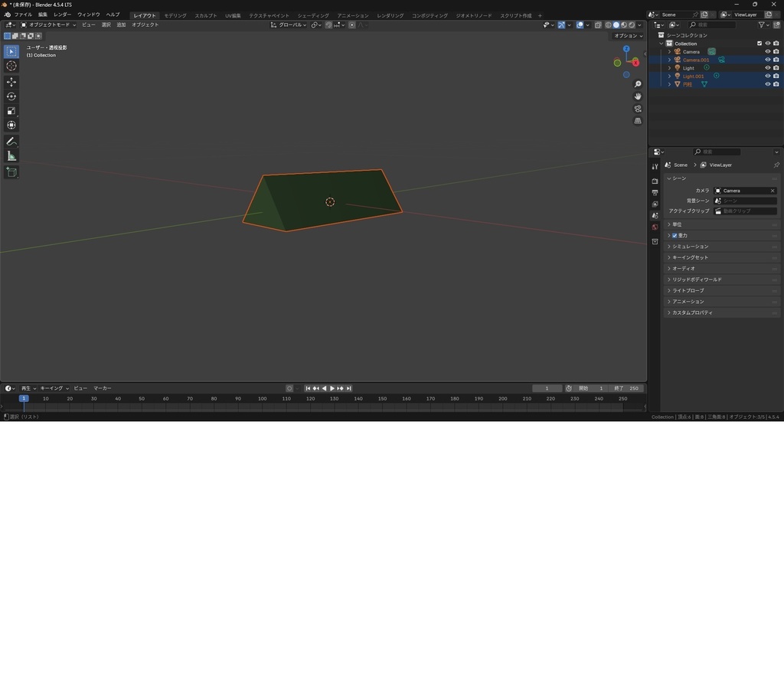Screen dimensions: 784x680
Task: Select the Add Cube tool
Action: 11,172
